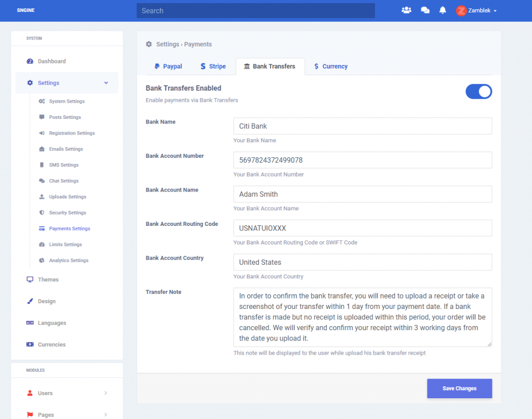
Task: Open the messages chat bubbles icon
Action: click(x=425, y=10)
